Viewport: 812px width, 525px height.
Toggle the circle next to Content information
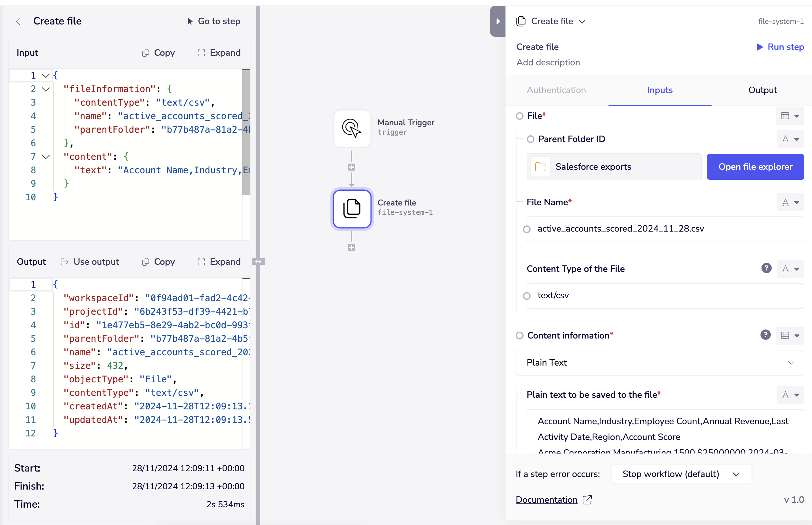(519, 336)
